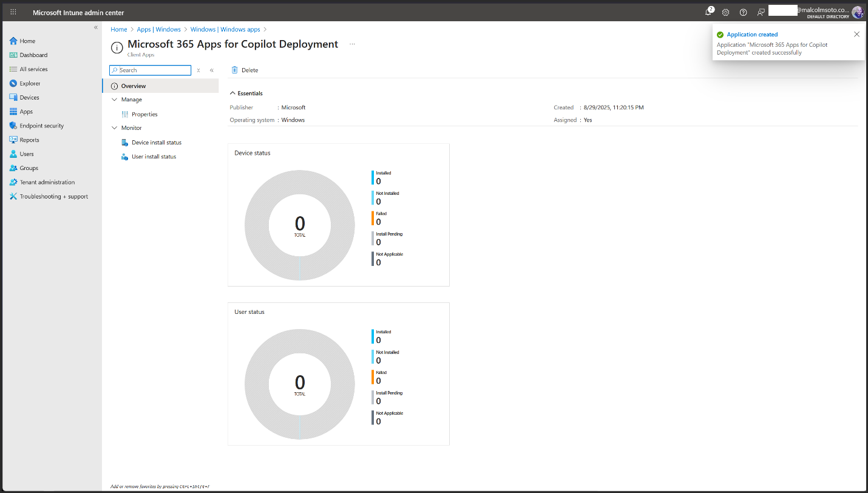Select User install status menu item
This screenshot has height=493, width=868.
click(x=154, y=157)
